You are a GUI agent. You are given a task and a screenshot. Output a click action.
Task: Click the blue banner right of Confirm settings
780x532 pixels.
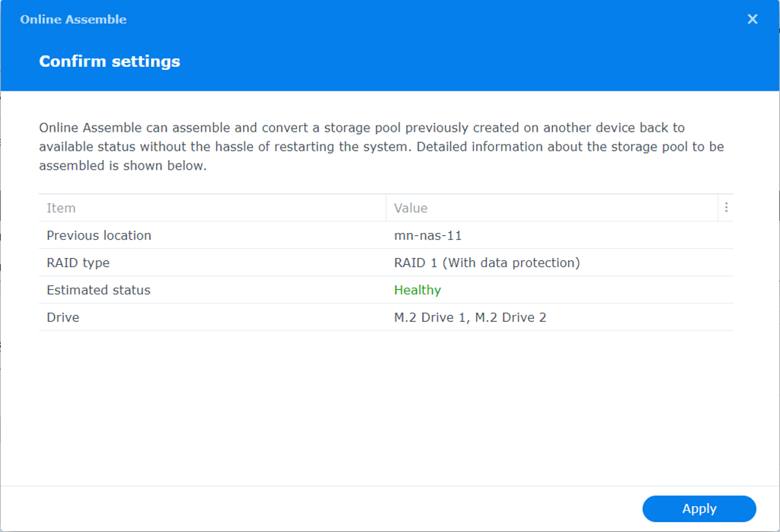click(x=457, y=62)
